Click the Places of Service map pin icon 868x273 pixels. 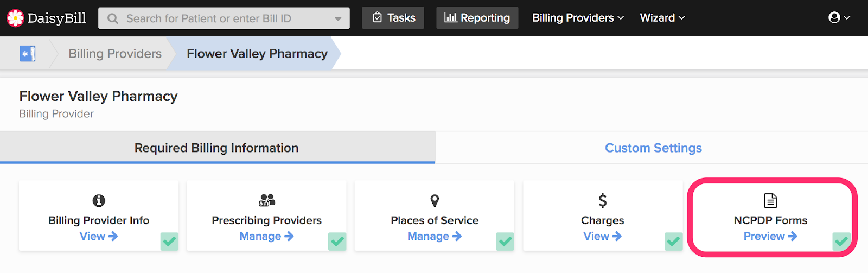(x=435, y=201)
